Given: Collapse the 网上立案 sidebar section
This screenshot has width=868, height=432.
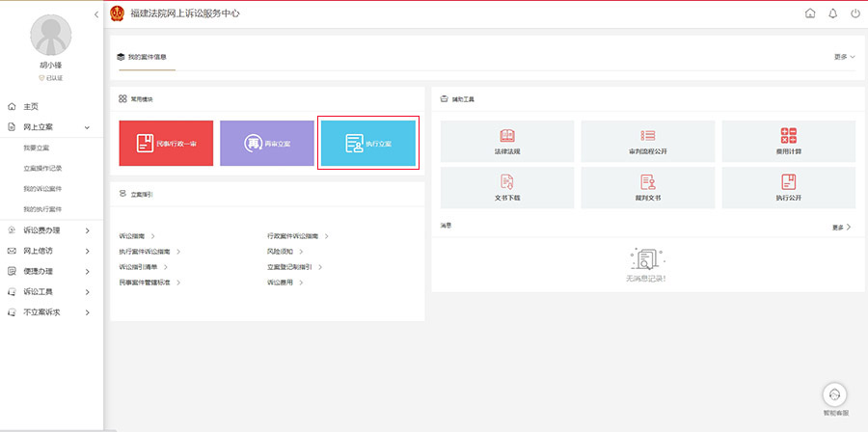Looking at the screenshot, I should tap(87, 128).
